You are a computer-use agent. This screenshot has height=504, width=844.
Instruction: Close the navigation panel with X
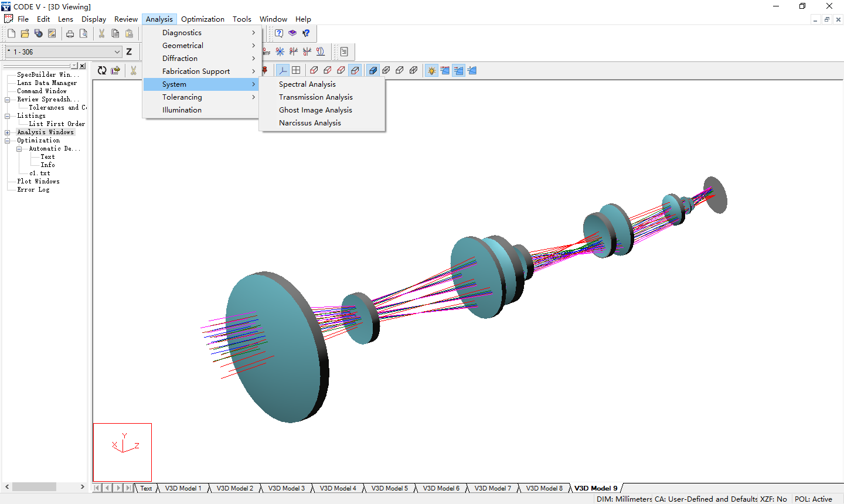tap(83, 66)
